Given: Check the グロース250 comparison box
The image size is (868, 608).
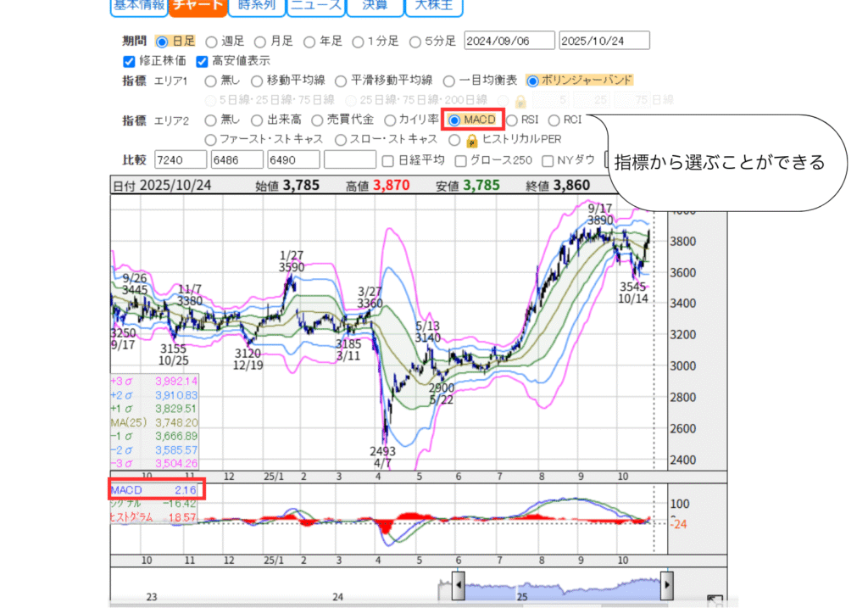Looking at the screenshot, I should tap(461, 160).
